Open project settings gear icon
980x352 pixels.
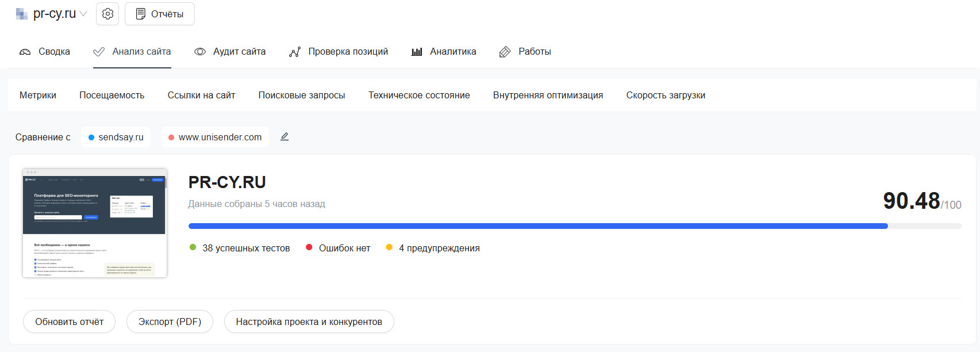click(x=107, y=14)
